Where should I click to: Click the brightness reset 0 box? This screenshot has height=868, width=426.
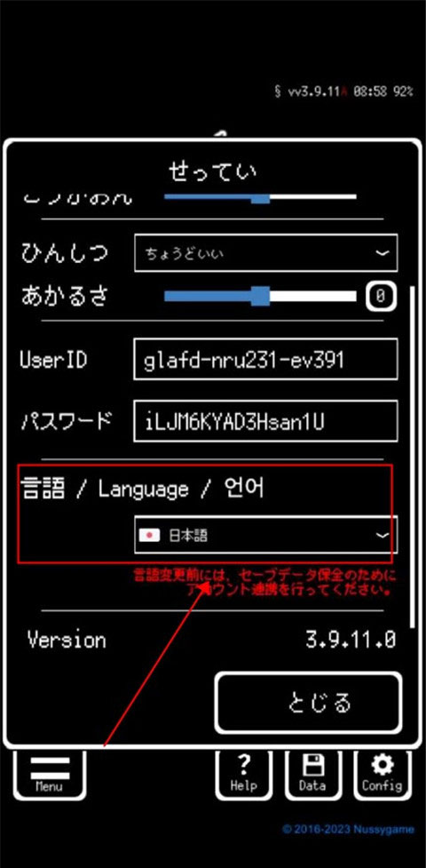(x=381, y=296)
